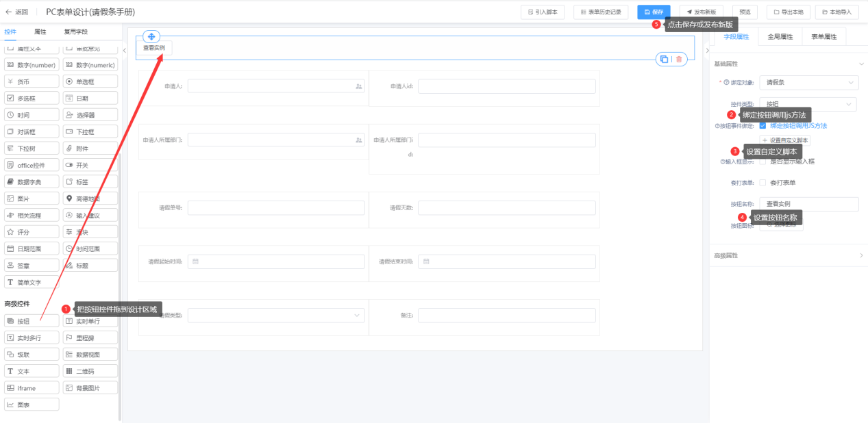Select the 日期范围 control
The width and height of the screenshot is (868, 423).
(32, 248)
